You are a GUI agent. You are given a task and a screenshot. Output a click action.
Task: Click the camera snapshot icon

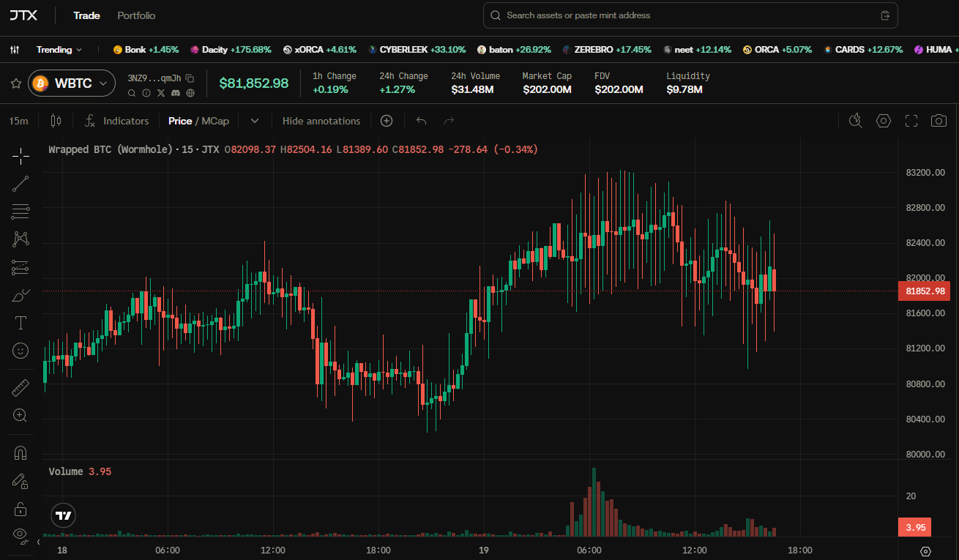pyautogui.click(x=939, y=121)
